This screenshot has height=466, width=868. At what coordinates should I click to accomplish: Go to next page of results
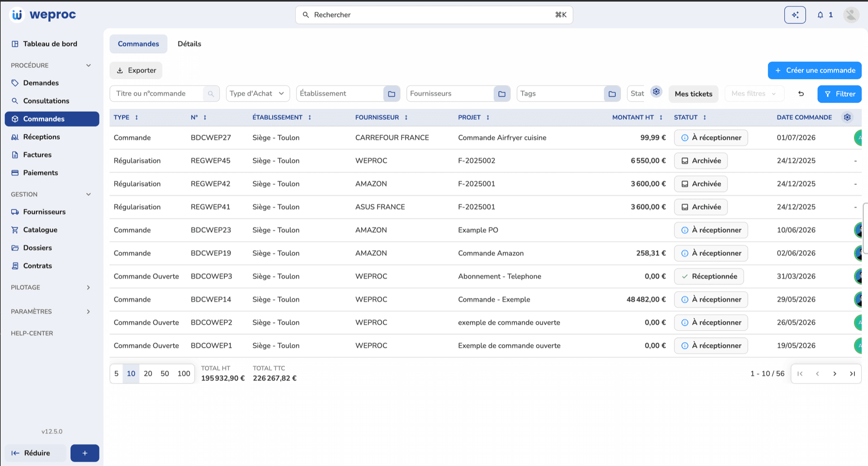(x=835, y=374)
